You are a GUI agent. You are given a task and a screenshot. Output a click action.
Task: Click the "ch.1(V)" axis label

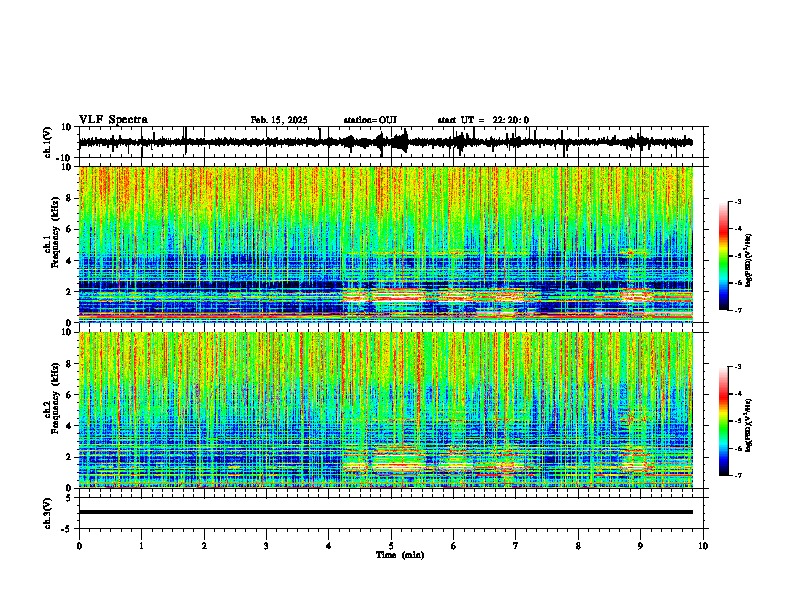49,142
